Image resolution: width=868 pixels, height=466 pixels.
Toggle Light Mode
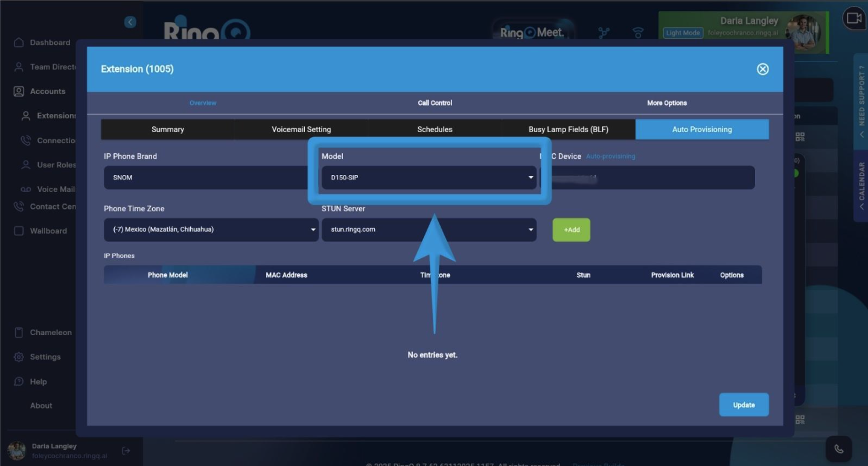683,33
